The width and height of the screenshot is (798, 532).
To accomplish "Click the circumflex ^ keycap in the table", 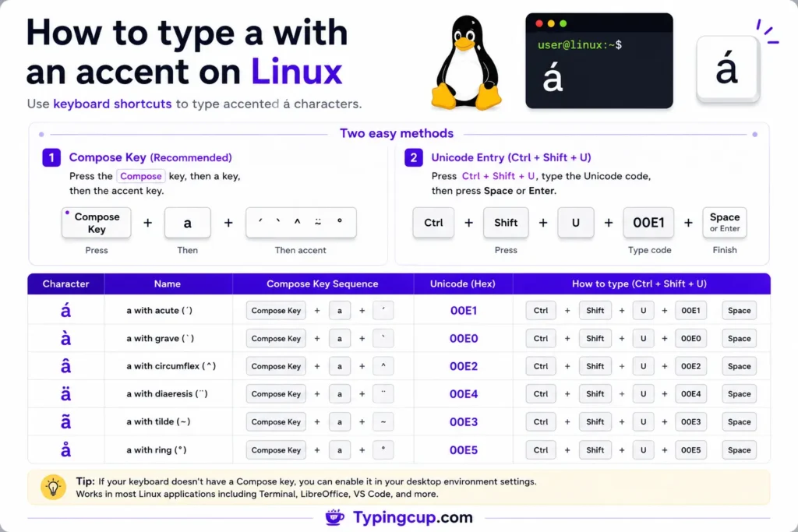I will tap(383, 365).
